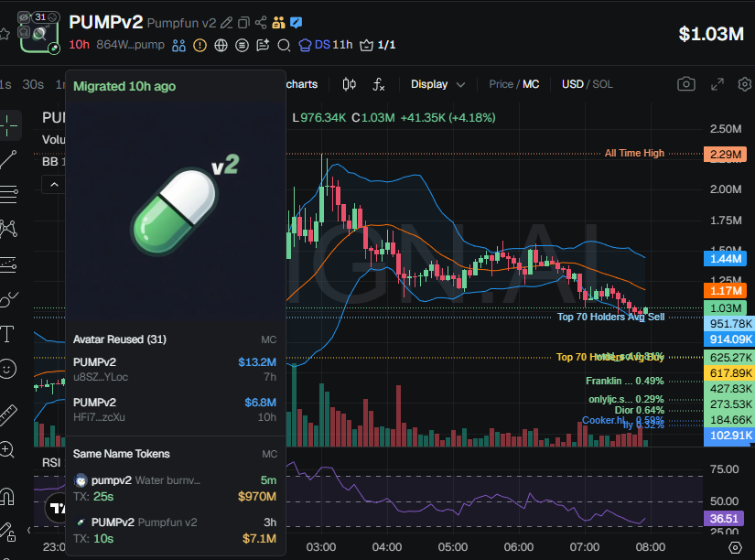Set chart currency to USD
755x560 pixels.
573,84
